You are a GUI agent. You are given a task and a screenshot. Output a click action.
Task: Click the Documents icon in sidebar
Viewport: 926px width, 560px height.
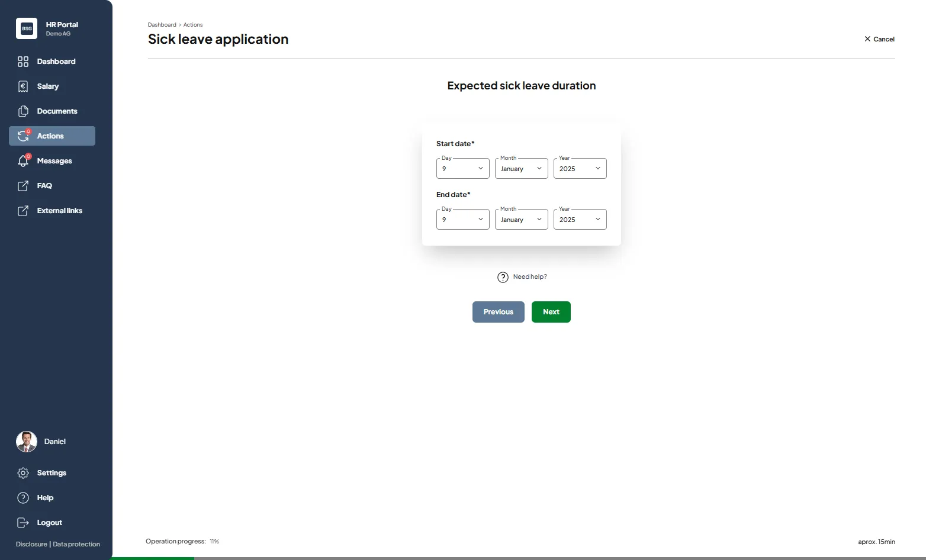[23, 111]
